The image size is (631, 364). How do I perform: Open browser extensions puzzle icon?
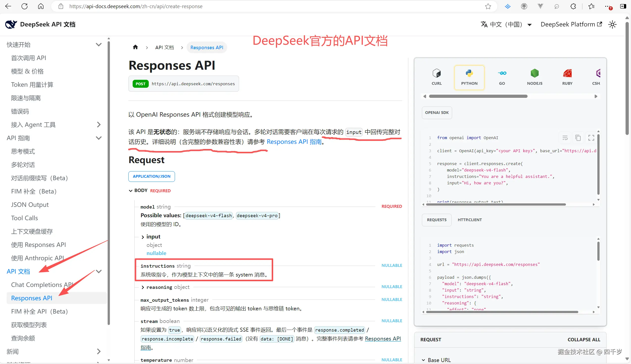(573, 6)
